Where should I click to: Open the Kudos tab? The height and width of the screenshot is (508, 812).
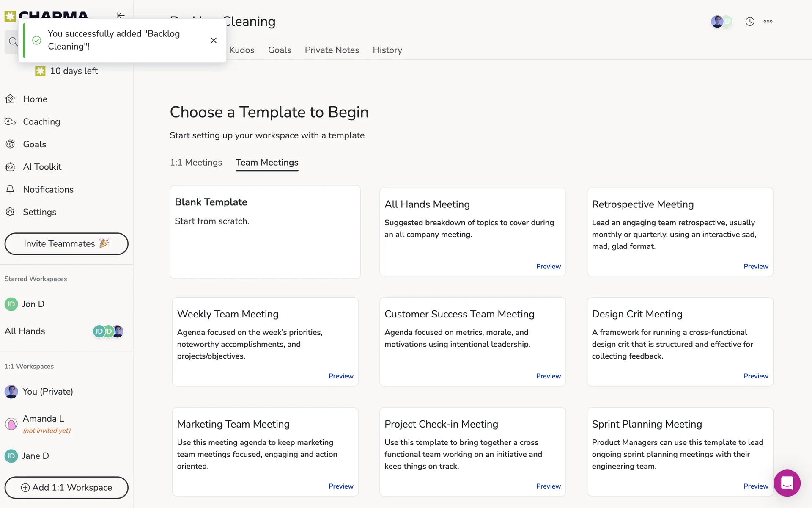pyautogui.click(x=241, y=50)
